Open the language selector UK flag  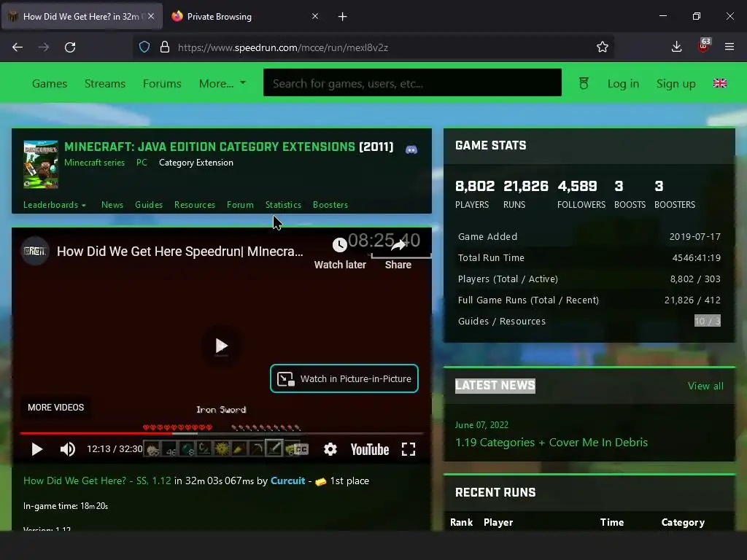(x=720, y=83)
